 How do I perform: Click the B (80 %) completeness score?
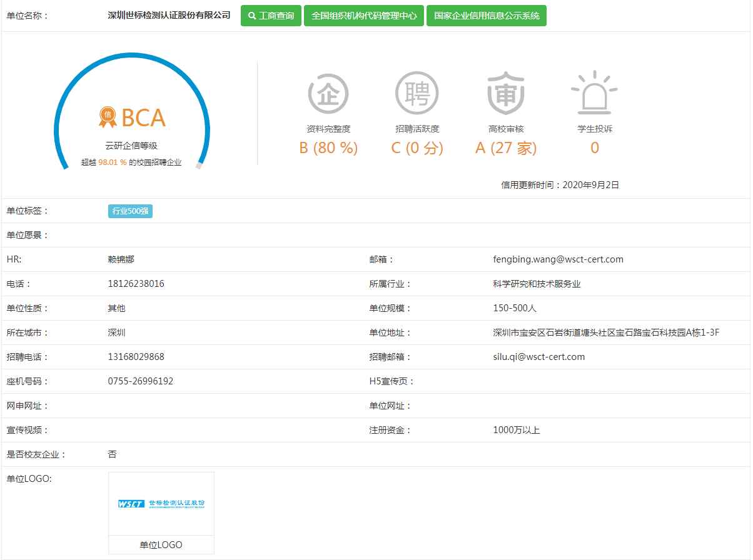point(328,148)
